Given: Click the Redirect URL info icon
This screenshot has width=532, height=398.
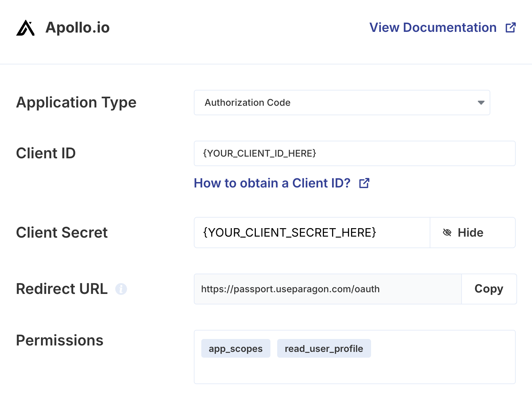Looking at the screenshot, I should click(121, 289).
